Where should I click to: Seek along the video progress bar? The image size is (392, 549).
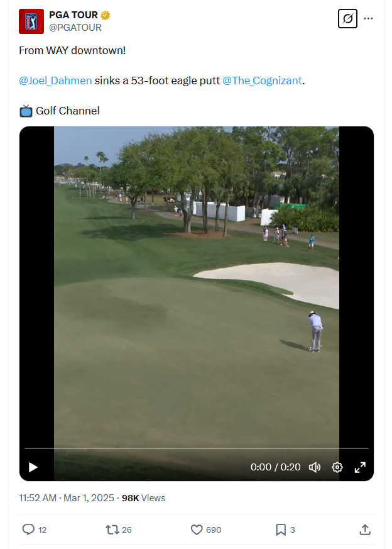tap(197, 448)
